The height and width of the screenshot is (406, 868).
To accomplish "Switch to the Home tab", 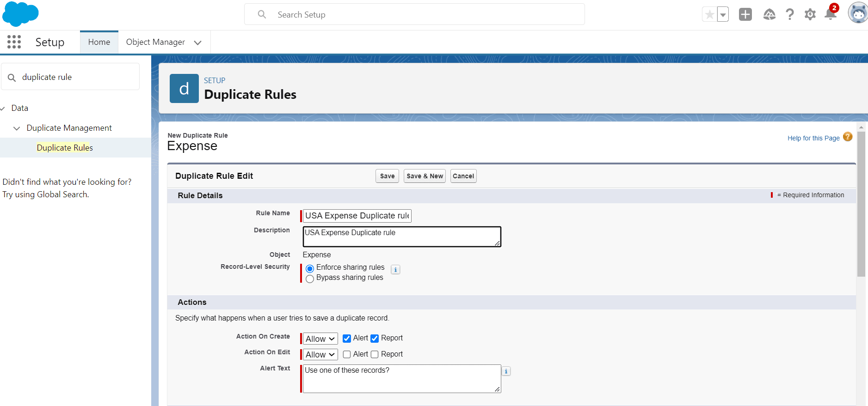I will (x=99, y=42).
